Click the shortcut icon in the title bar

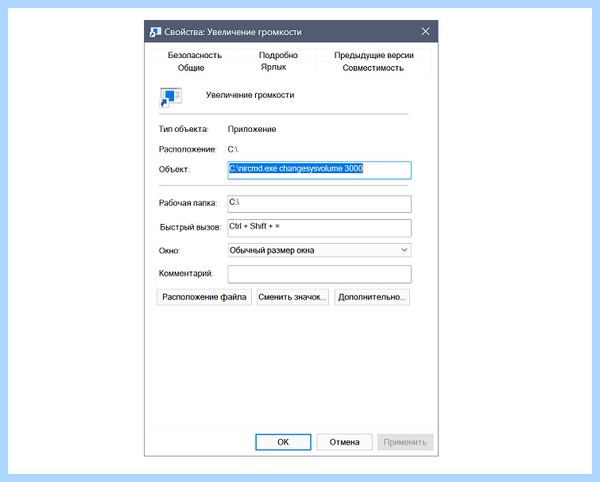click(155, 32)
